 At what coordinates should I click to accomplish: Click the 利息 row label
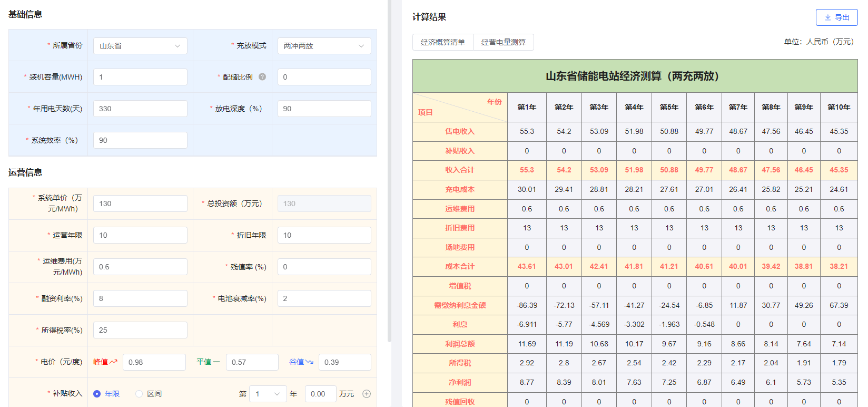[460, 324]
